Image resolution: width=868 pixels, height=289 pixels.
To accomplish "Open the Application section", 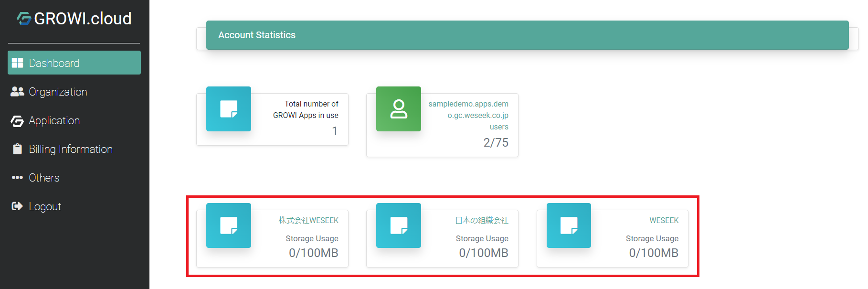I will 54,120.
